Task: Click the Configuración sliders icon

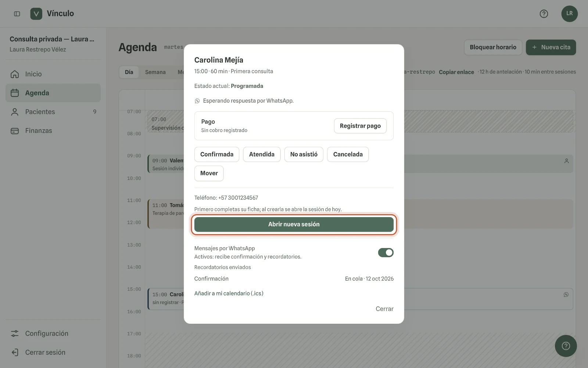Action: (15, 333)
